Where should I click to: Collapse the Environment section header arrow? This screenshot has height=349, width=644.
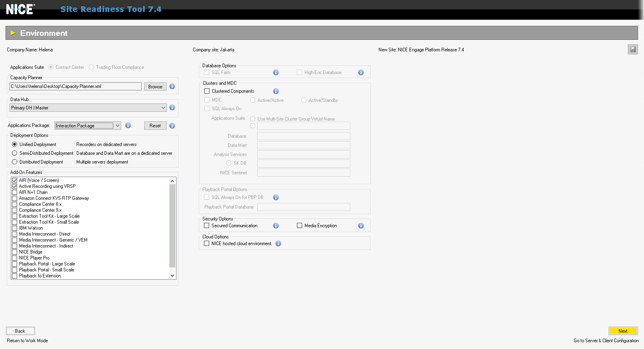click(13, 33)
